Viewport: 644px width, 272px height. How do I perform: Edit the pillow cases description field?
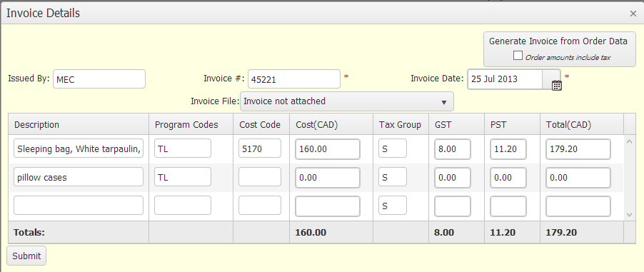coord(79,177)
